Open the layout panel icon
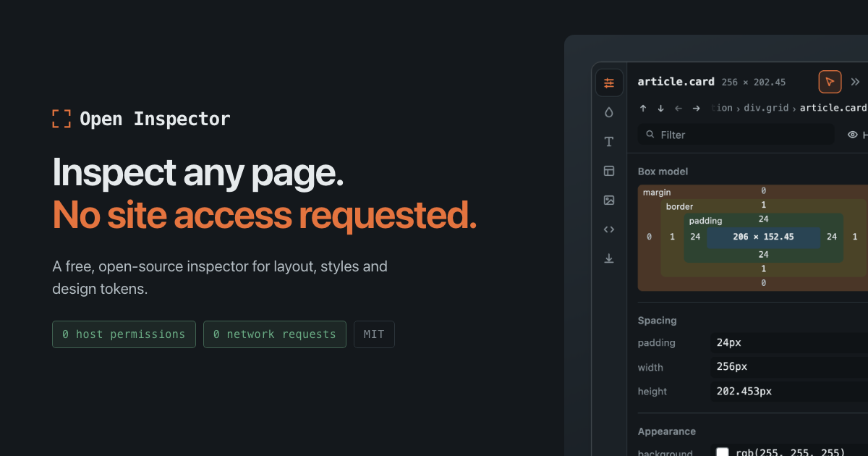 pyautogui.click(x=609, y=171)
